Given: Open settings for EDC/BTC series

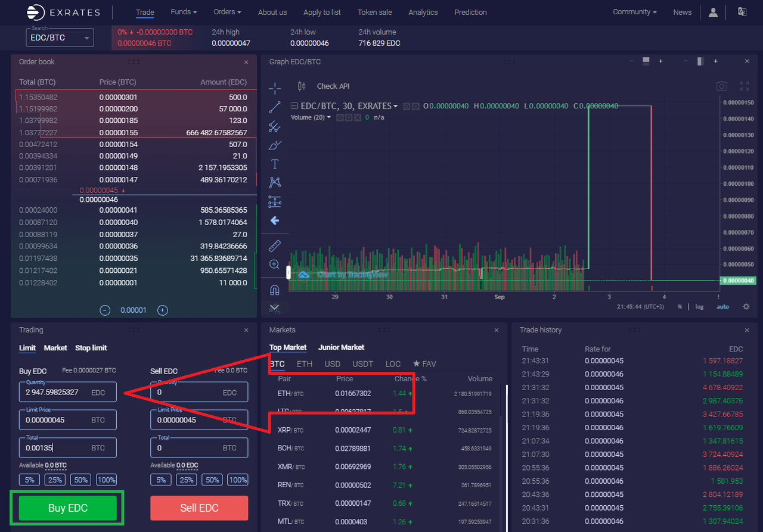Looking at the screenshot, I should 415,106.
